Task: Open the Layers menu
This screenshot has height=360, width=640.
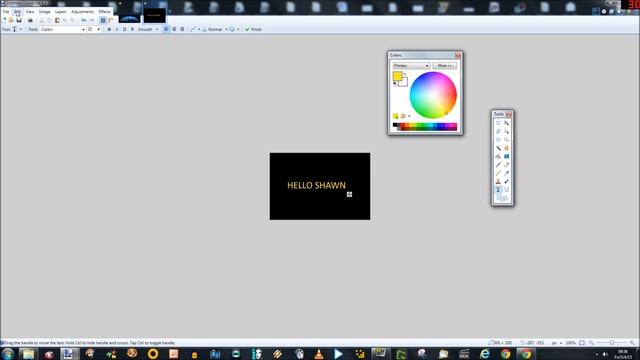Action: [x=60, y=12]
